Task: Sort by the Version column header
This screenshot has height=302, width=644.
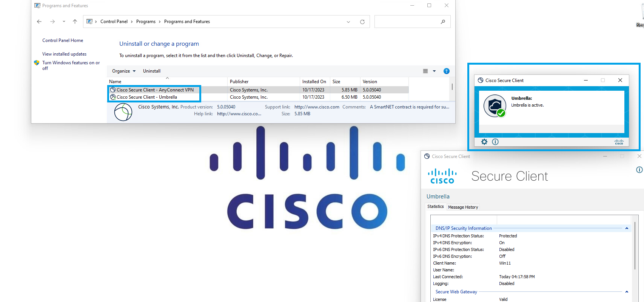Action: [x=384, y=82]
